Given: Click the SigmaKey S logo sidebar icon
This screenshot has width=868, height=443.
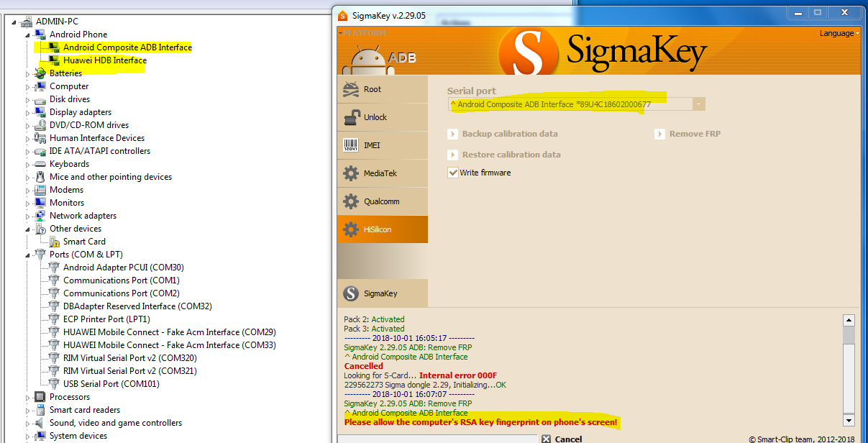Looking at the screenshot, I should click(x=351, y=293).
